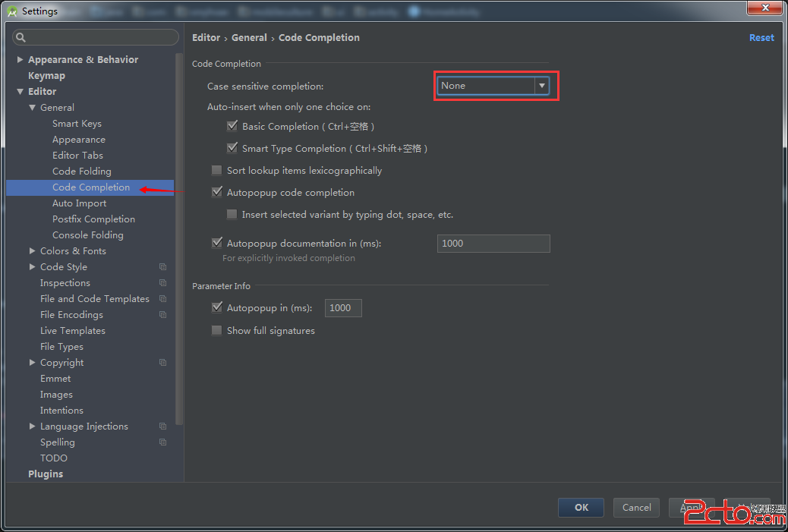Select File Types item
The height and width of the screenshot is (532, 788).
(61, 347)
